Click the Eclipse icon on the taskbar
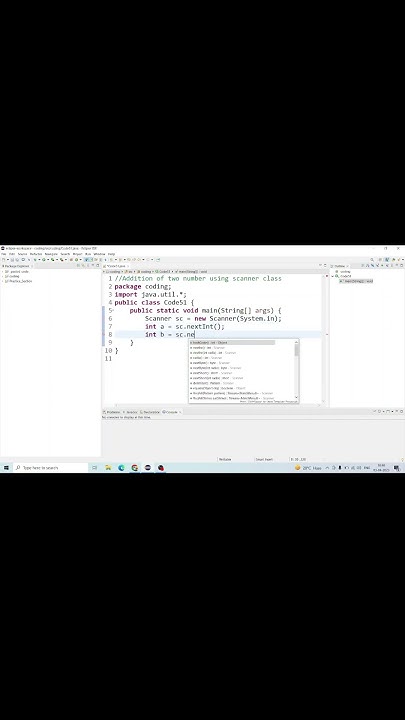The height and width of the screenshot is (720, 405). (x=148, y=467)
